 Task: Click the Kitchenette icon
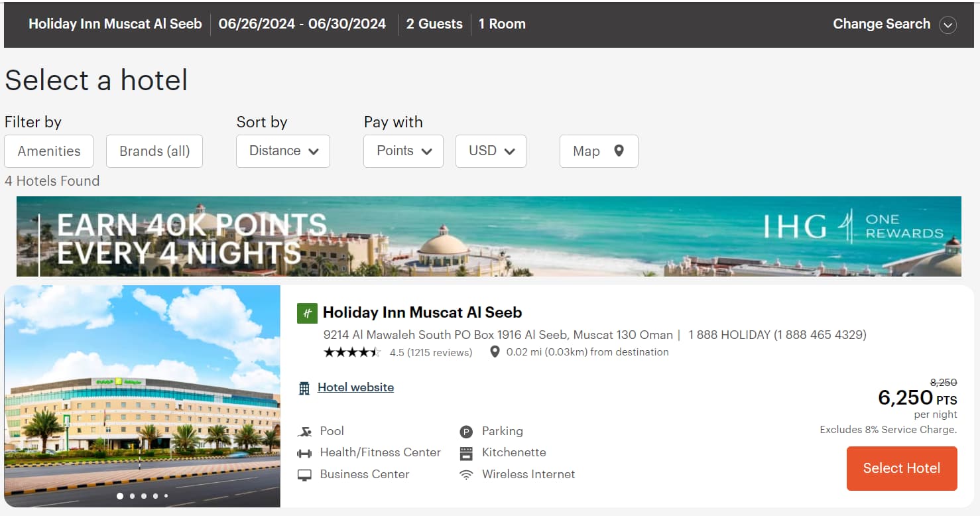[467, 453]
